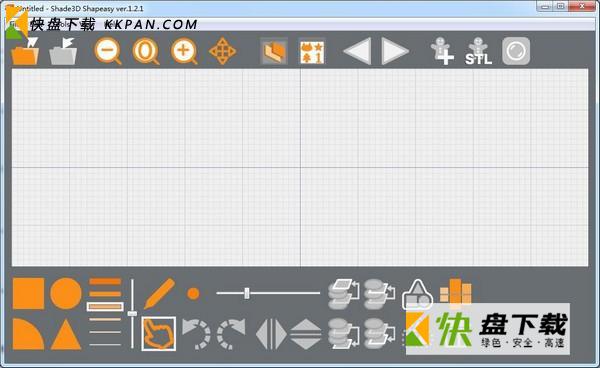Click the vertical line-width slider handle

pyautogui.click(x=132, y=314)
